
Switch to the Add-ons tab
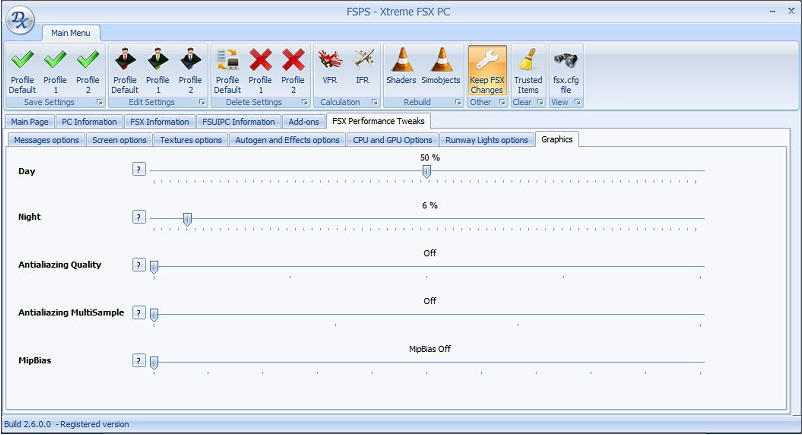(304, 122)
